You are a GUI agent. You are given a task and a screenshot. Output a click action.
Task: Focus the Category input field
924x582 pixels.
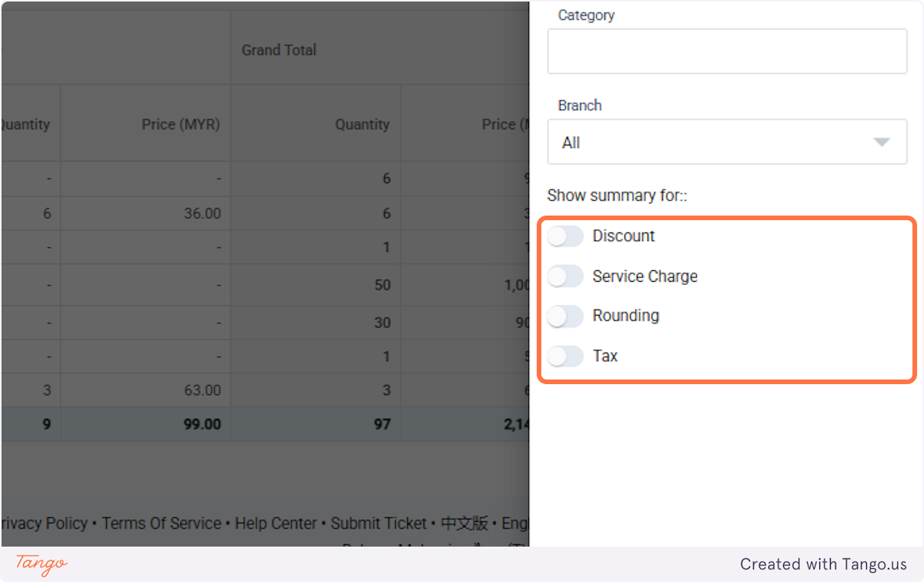pos(727,52)
